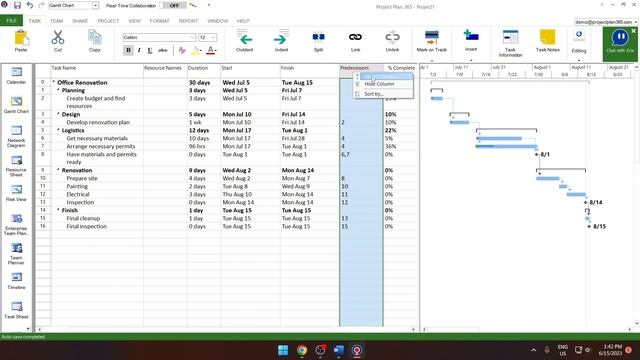The height and width of the screenshot is (360, 640).
Task: Select Hide Column in context menu
Action: (x=384, y=84)
